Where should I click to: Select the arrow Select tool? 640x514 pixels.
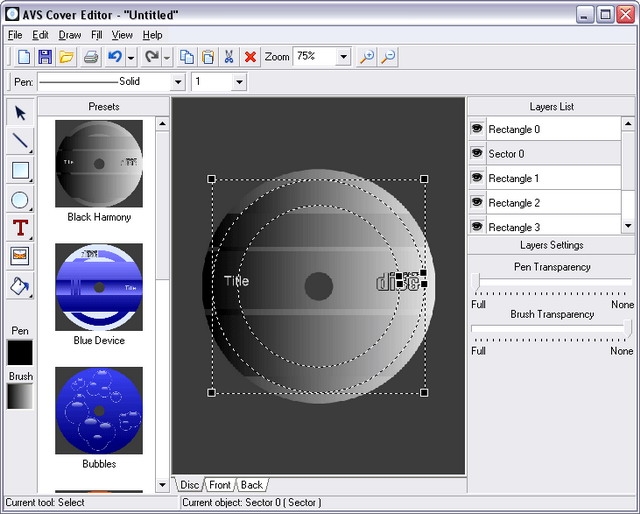[20, 113]
